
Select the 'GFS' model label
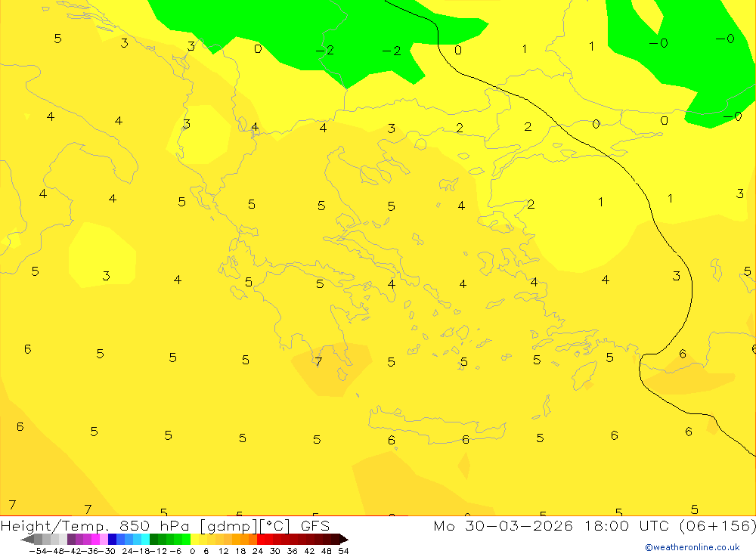pyautogui.click(x=315, y=526)
